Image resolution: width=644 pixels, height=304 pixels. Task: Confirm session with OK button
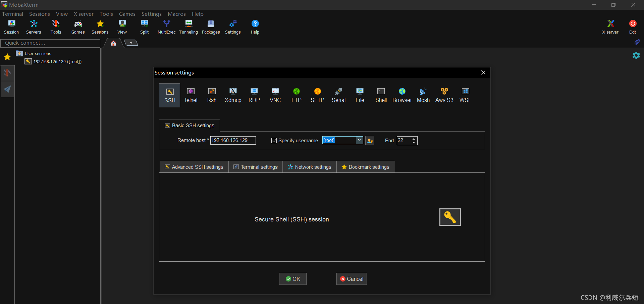(293, 279)
